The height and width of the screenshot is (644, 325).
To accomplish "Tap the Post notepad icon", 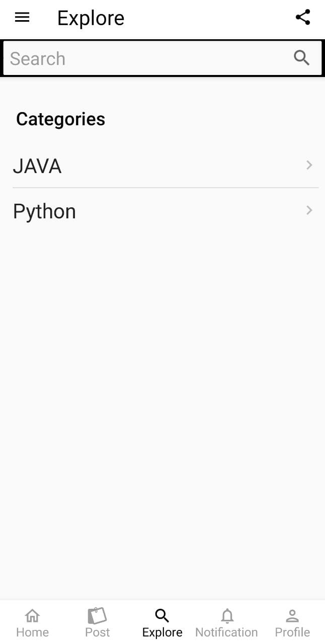I will pos(97,615).
